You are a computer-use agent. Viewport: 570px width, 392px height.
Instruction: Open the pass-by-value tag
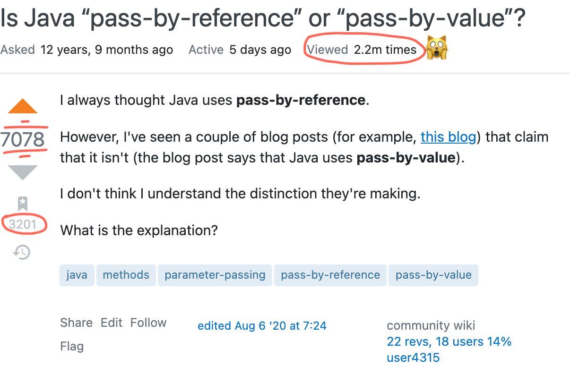[433, 275]
